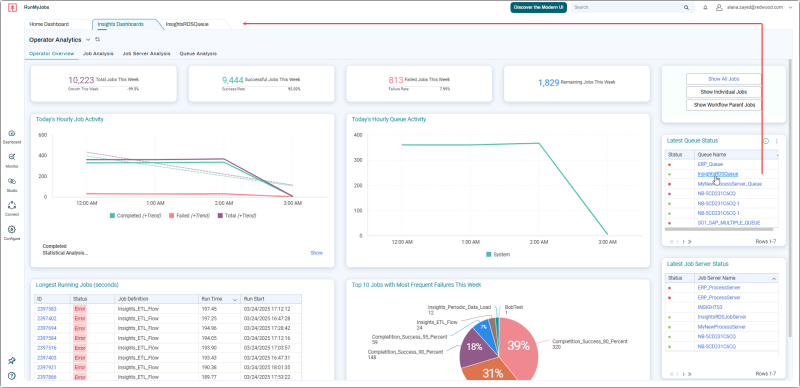The width and height of the screenshot is (800, 388).
Task: Go to next page in Latest Queue Status
Action: point(684,241)
